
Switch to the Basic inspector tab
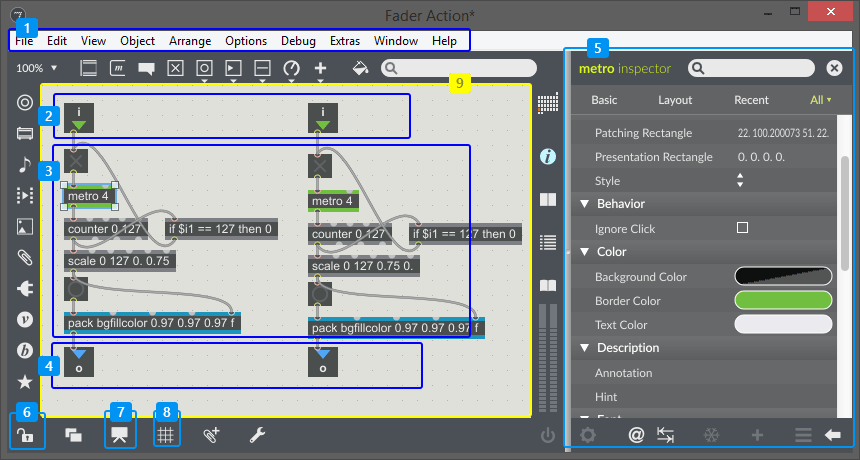pos(604,100)
